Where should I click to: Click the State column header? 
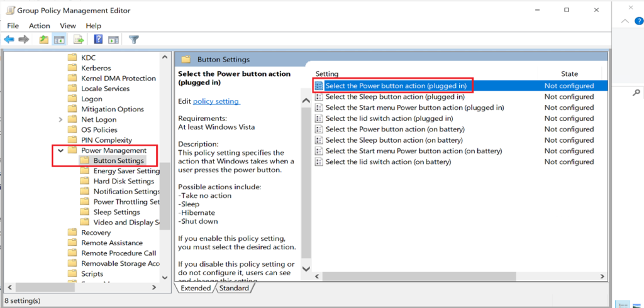click(x=569, y=74)
